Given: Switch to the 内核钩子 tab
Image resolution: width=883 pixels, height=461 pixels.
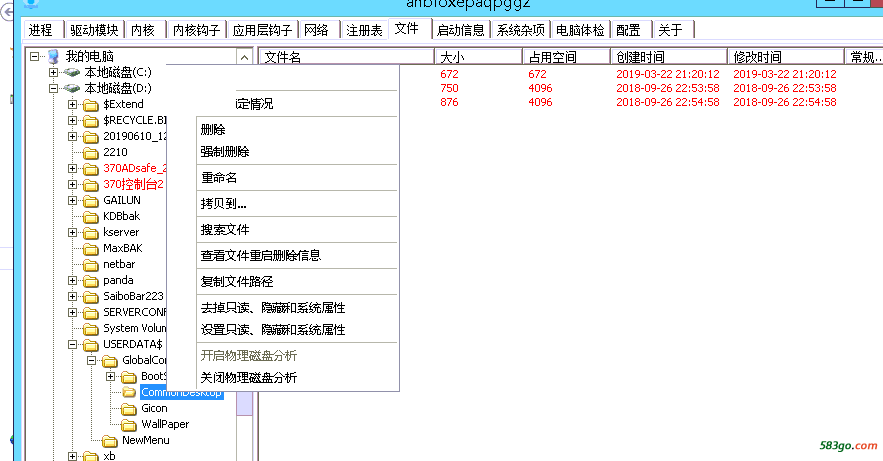Looking at the screenshot, I should point(196,30).
